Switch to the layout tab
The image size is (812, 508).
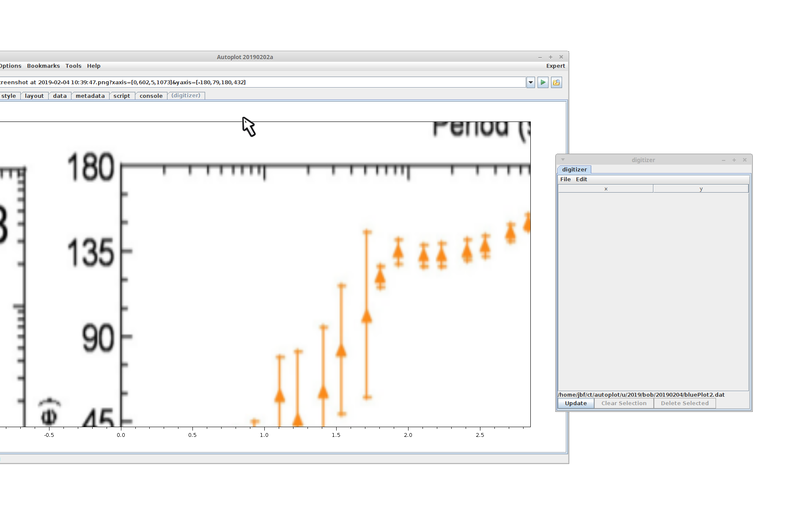(x=34, y=96)
